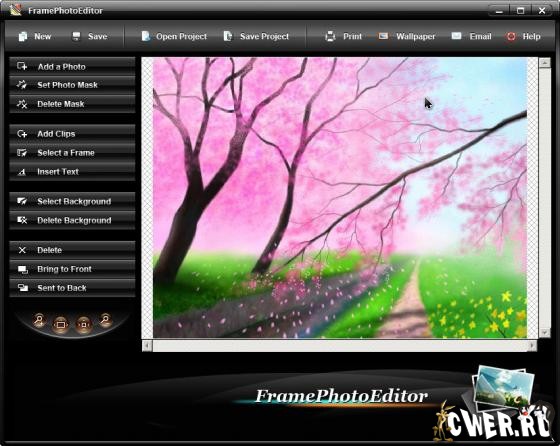Zoom out with the rightmost magnifier orb
This screenshot has height=446, width=560.
(105, 320)
